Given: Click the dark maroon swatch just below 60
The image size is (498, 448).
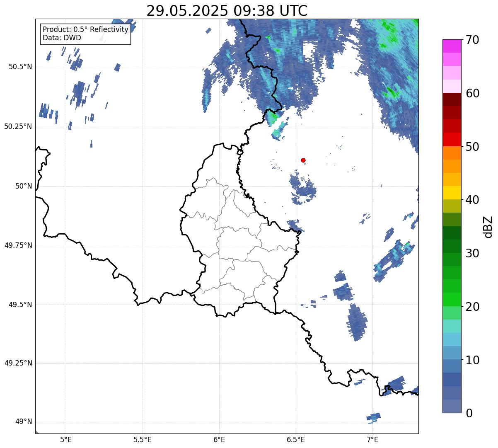Looking at the screenshot, I should coord(451,99).
